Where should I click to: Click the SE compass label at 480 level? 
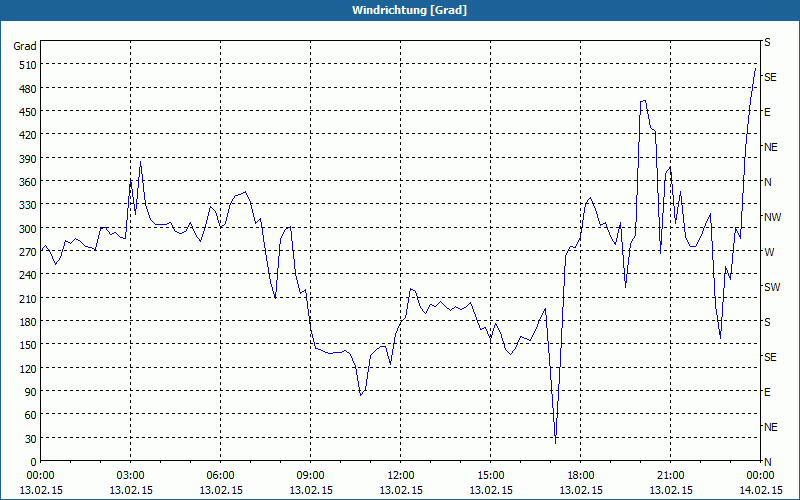click(x=770, y=77)
